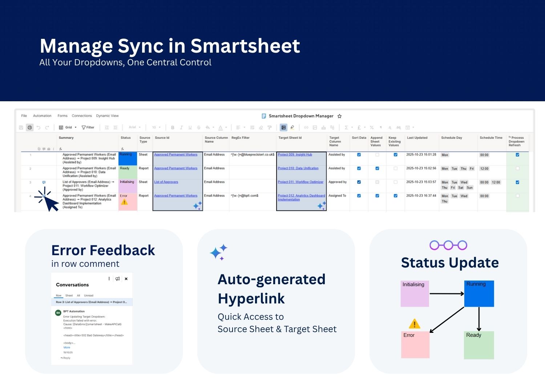Click the highlight changes marker icon
Screen dimensions: 545x392
coord(292,127)
